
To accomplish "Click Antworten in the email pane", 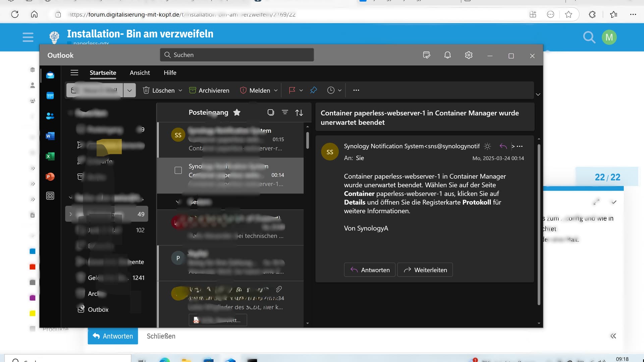I will pyautogui.click(x=370, y=270).
